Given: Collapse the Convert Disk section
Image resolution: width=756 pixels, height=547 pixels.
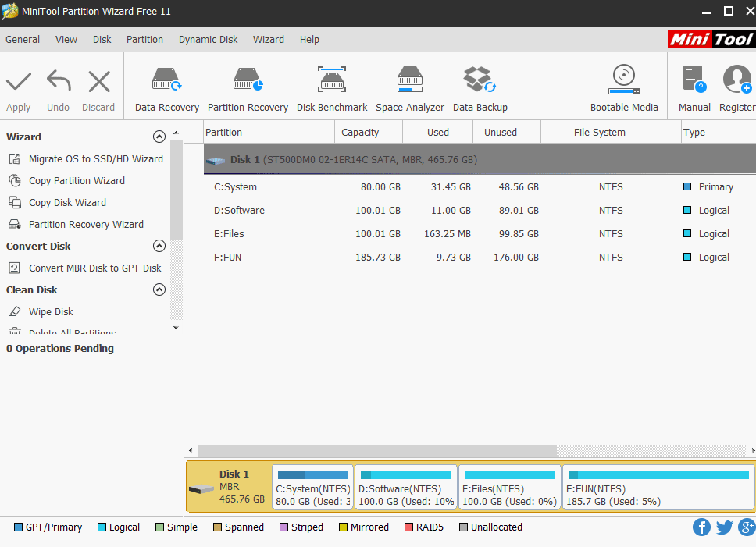Looking at the screenshot, I should [159, 246].
